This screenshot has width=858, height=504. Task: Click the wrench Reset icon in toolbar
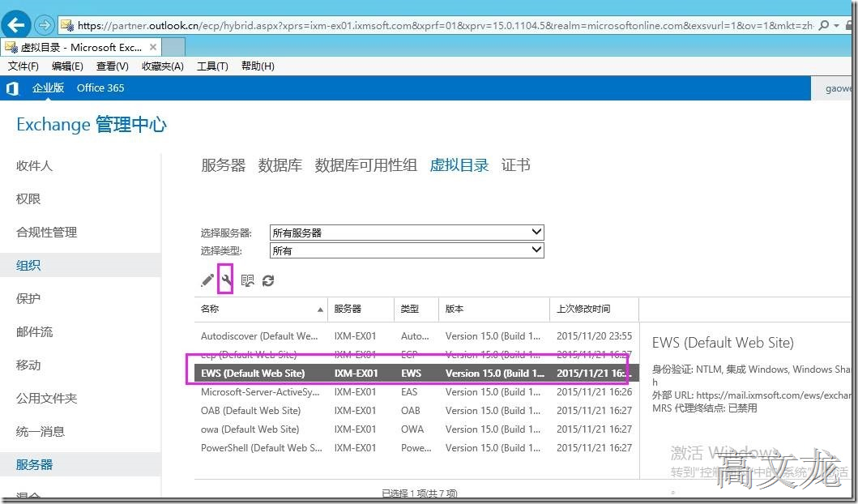pyautogui.click(x=226, y=280)
